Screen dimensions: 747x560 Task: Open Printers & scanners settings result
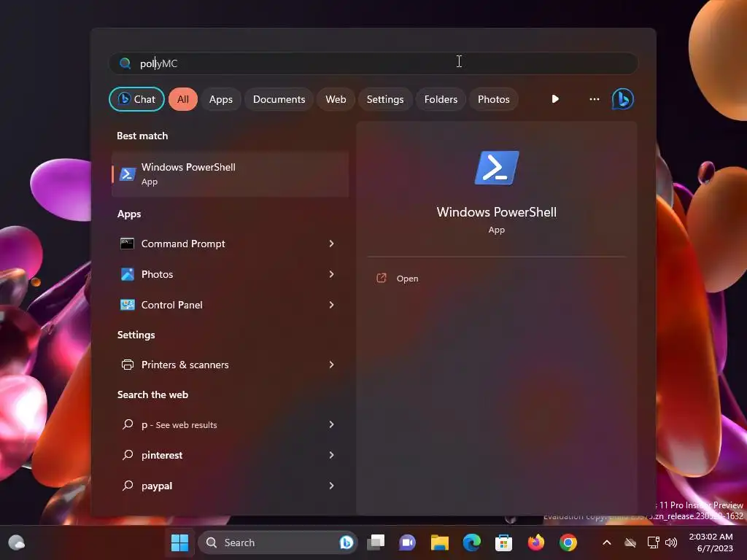point(230,365)
